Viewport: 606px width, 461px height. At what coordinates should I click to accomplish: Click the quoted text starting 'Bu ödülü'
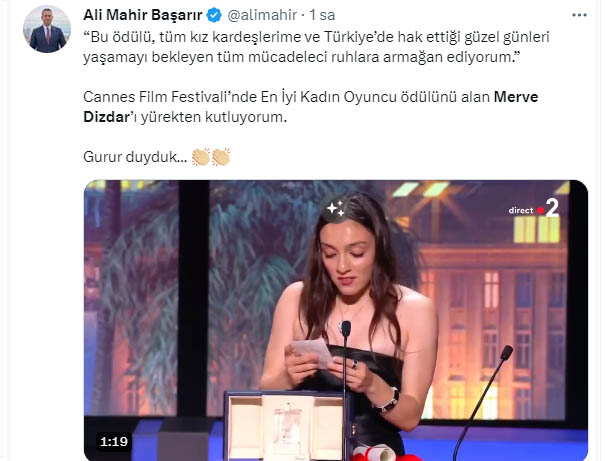(x=316, y=47)
